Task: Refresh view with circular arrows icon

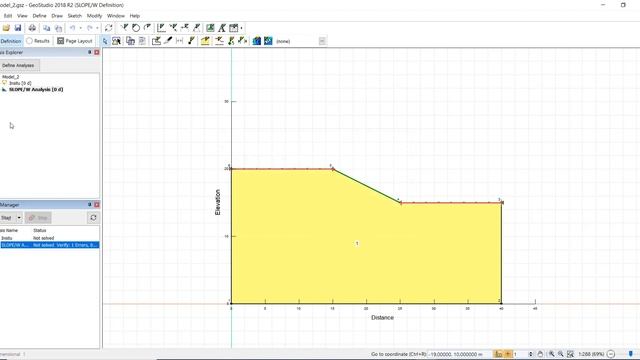Action: [109, 28]
